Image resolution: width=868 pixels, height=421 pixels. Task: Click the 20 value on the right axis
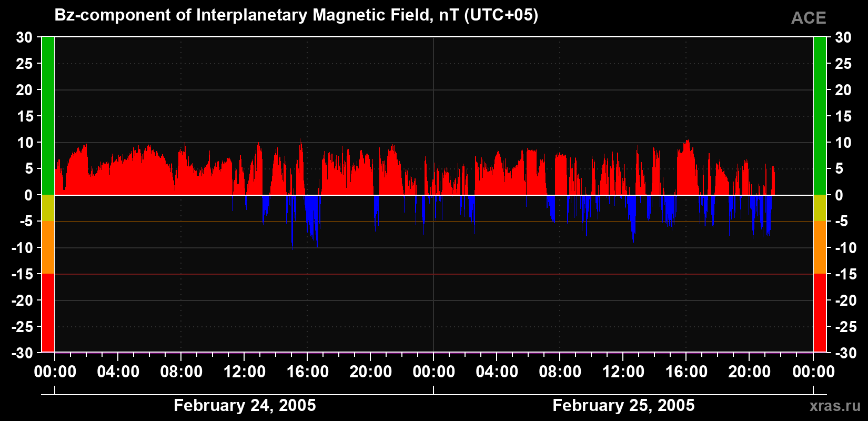843,90
